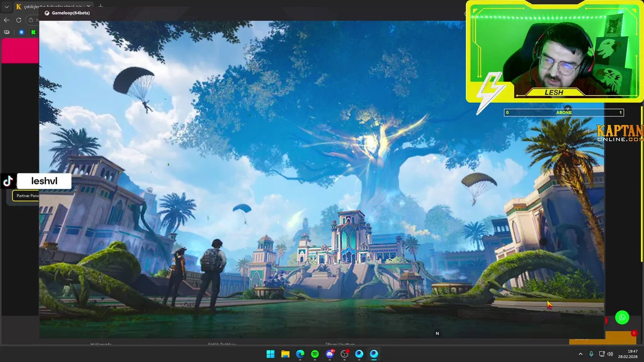This screenshot has height=362, width=644.
Task: Click the ABONE subscriber progress bar
Action: point(564,113)
